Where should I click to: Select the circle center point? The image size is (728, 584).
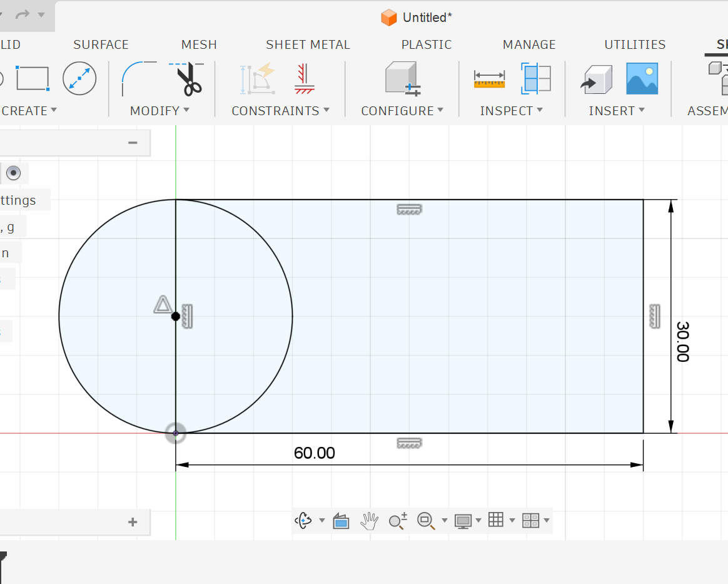[x=176, y=316]
